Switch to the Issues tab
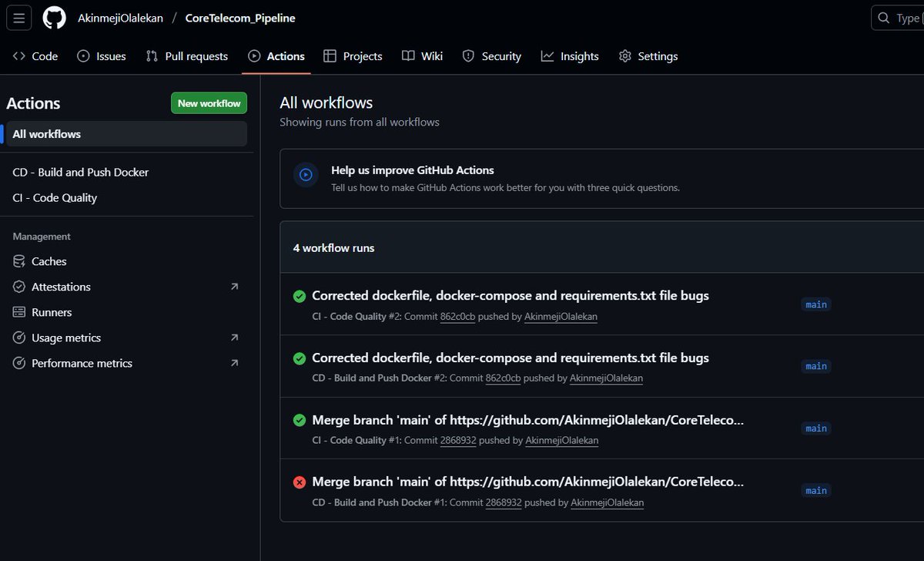The height and width of the screenshot is (561, 924). (x=102, y=56)
